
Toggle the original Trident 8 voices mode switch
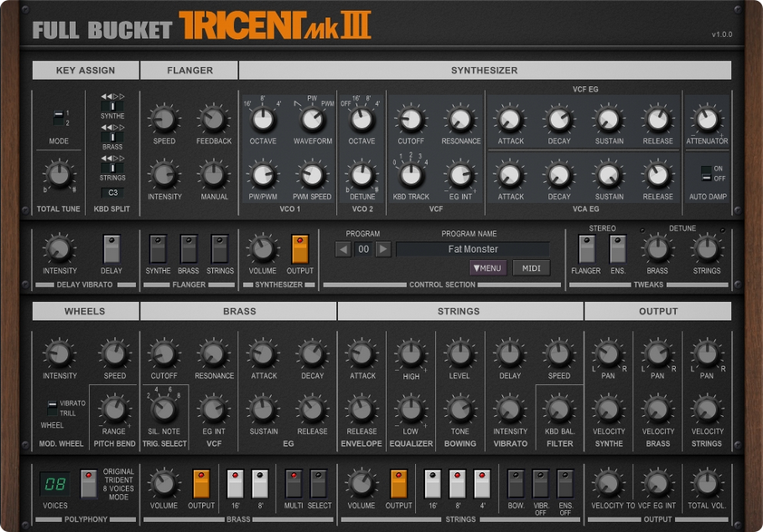click(88, 484)
